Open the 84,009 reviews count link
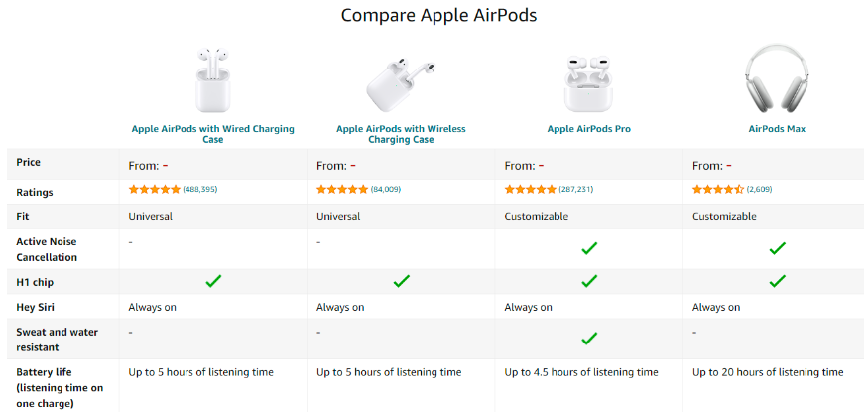Image resolution: width=868 pixels, height=412 pixels. click(385, 189)
